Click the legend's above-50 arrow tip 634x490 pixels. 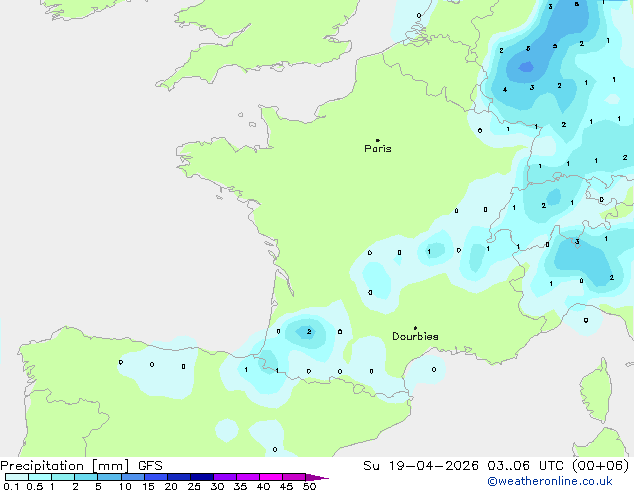[317, 477]
